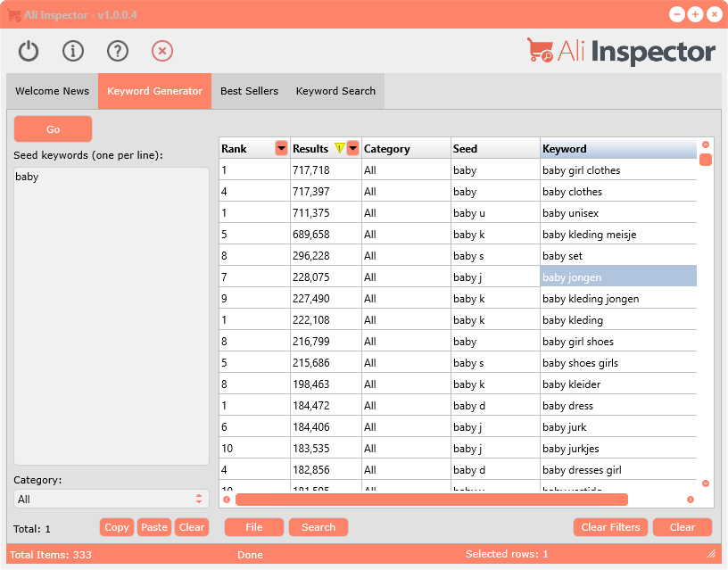Select the 'baby dress' keyword cell
This screenshot has height=570, width=728.
pyautogui.click(x=618, y=406)
